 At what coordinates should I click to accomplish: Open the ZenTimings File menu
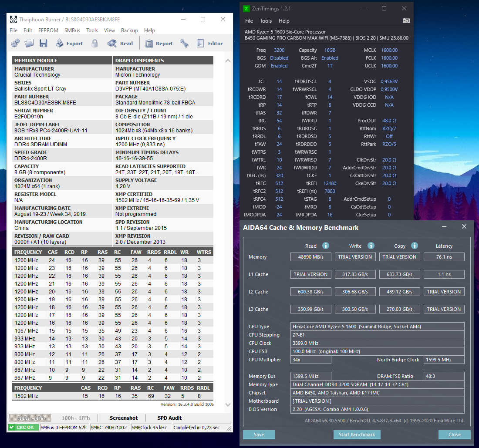click(249, 21)
